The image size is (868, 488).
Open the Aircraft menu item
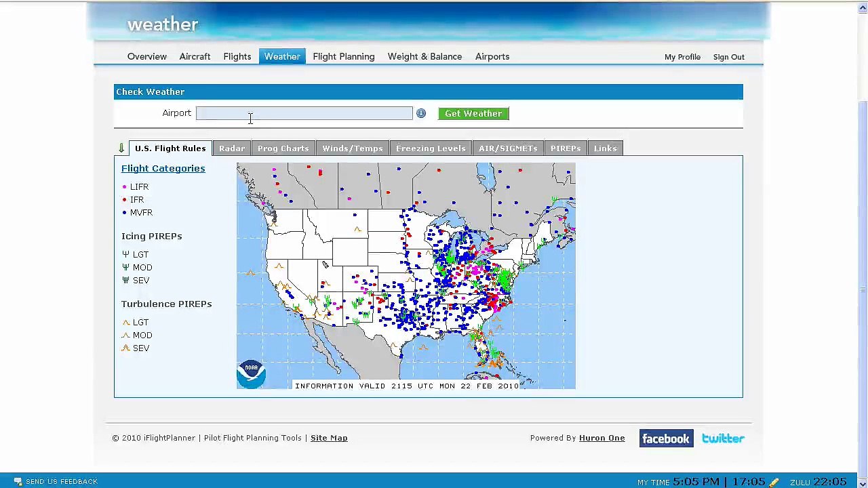pos(195,56)
